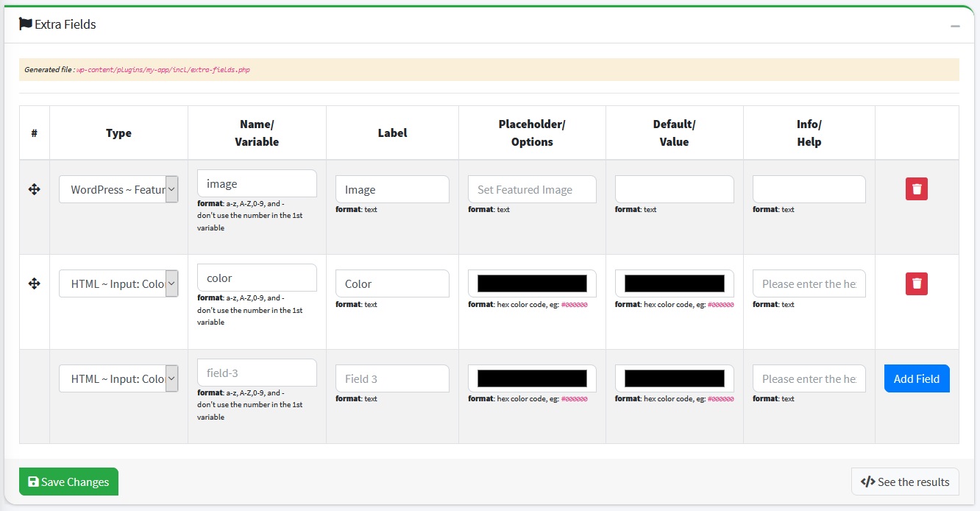Click See the results button

905,482
